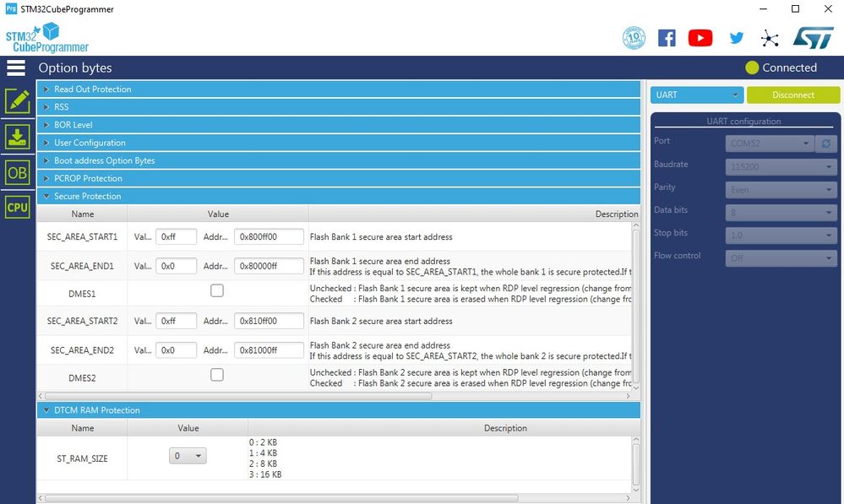The image size is (844, 504).
Task: Click the UART configuration heading
Action: [x=743, y=121]
